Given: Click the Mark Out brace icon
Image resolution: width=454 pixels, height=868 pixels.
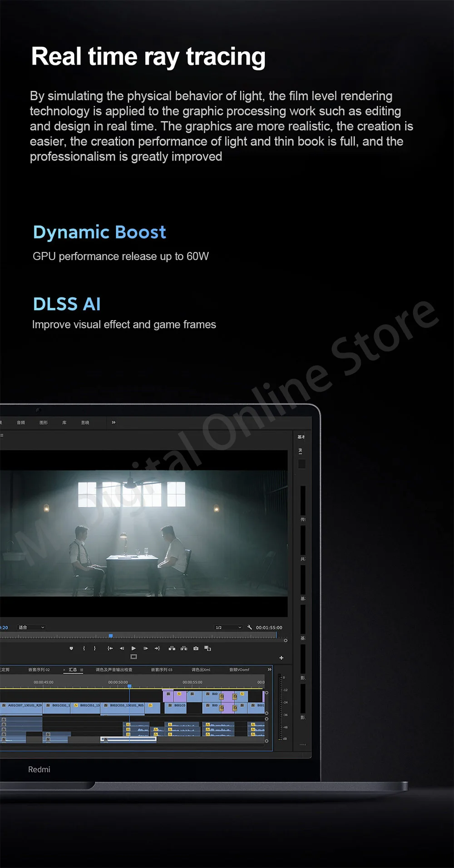Looking at the screenshot, I should click(x=94, y=649).
